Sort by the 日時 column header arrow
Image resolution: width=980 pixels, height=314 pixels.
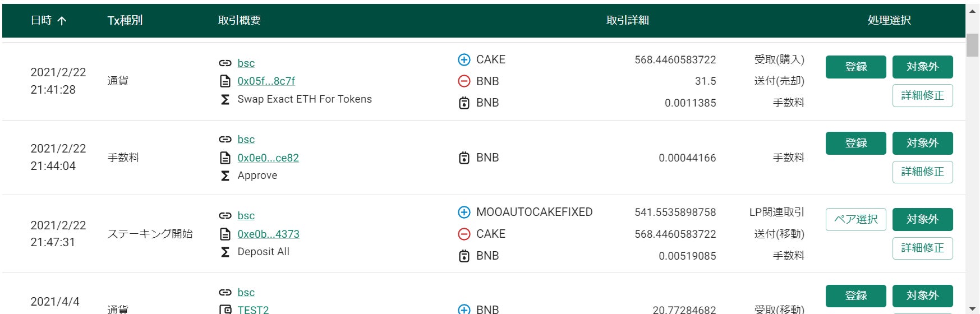tap(62, 21)
